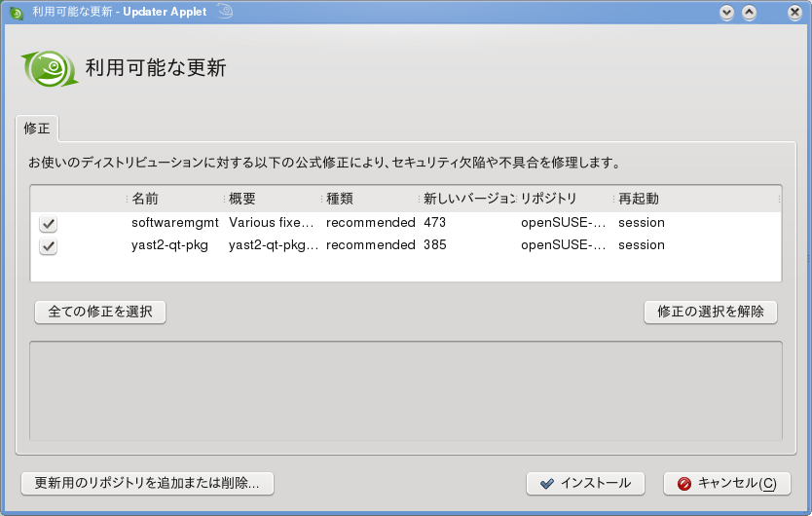Click 'recommended' in the softwaremgmt row
Image resolution: width=812 pixels, height=516 pixels.
point(371,223)
